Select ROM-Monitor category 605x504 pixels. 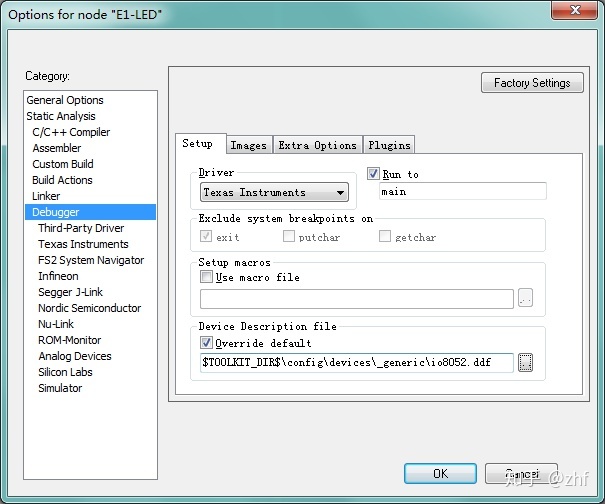click(x=70, y=340)
